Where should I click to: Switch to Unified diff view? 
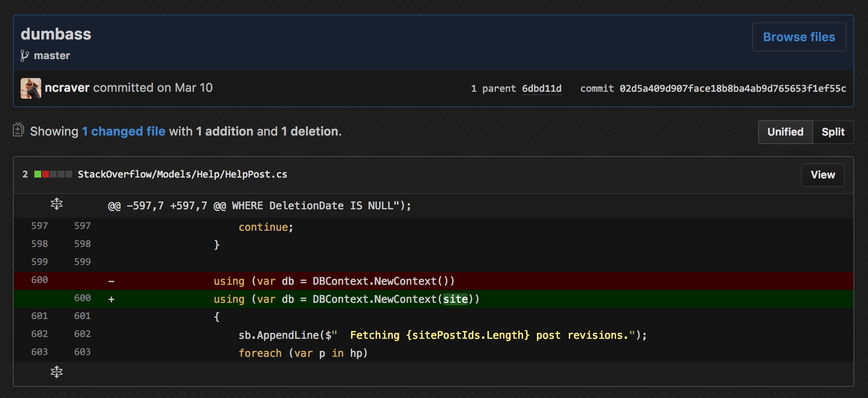(785, 132)
